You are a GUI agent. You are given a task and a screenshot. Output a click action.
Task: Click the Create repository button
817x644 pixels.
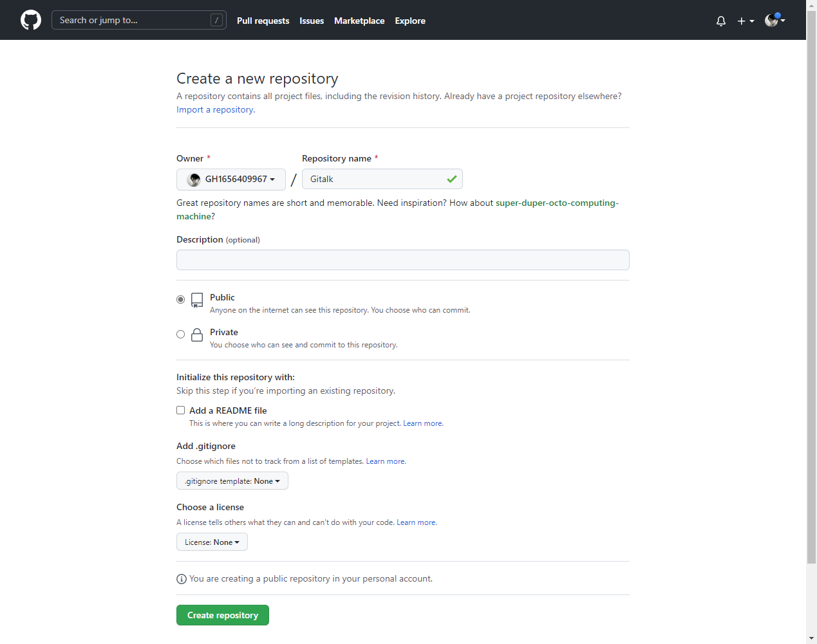click(222, 615)
